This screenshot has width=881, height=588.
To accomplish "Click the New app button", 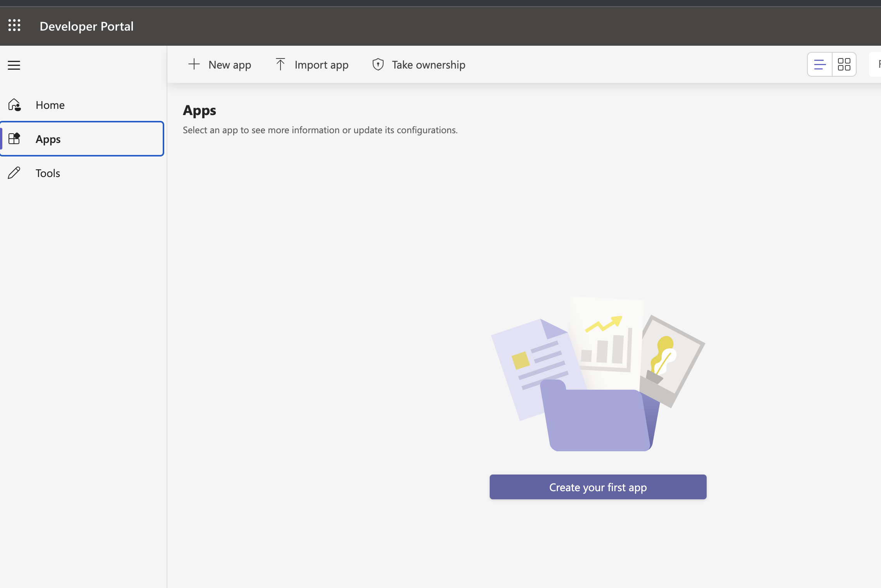I will coord(220,65).
